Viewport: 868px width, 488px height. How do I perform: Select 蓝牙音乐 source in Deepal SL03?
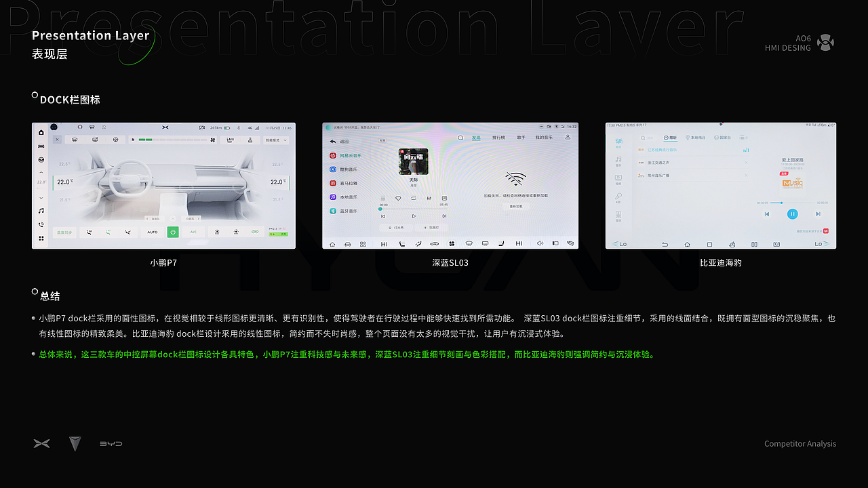pos(343,211)
